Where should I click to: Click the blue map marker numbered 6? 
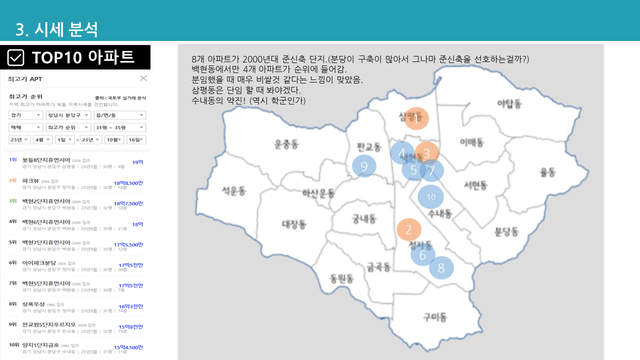click(x=422, y=255)
